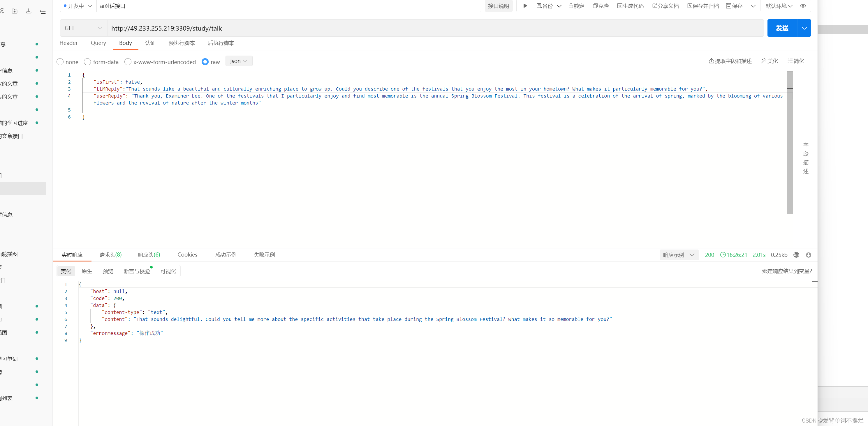Choose x-www-form-urlencoded body option

[x=128, y=62]
